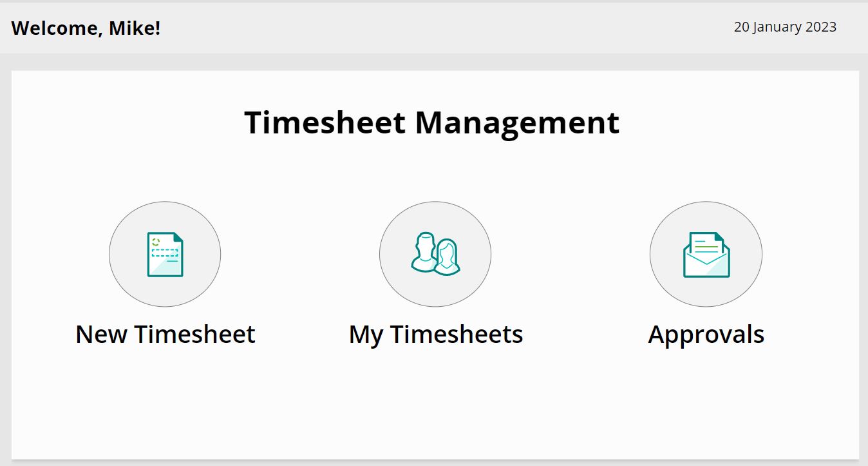Click the Timesheet Management heading
This screenshot has width=868, height=466.
tap(431, 122)
